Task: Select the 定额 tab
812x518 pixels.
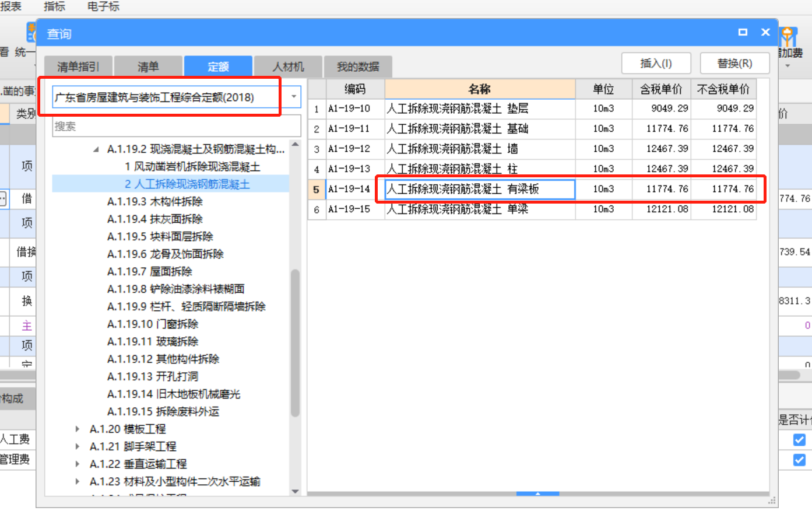Action: pyautogui.click(x=218, y=66)
